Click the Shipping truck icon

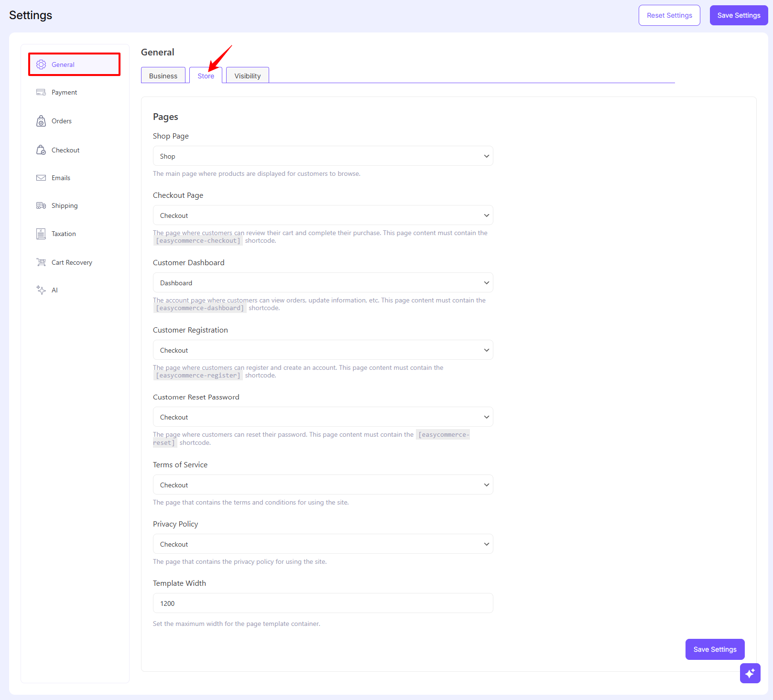tap(41, 205)
